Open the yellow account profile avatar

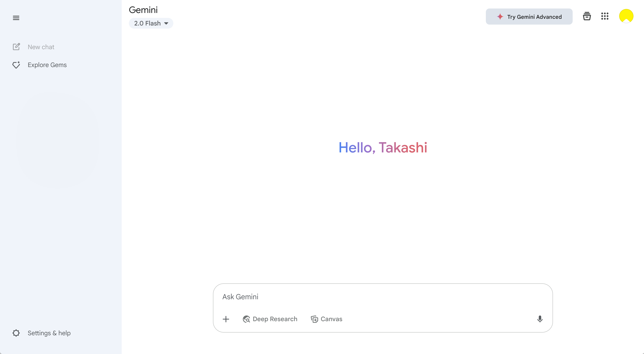click(626, 16)
